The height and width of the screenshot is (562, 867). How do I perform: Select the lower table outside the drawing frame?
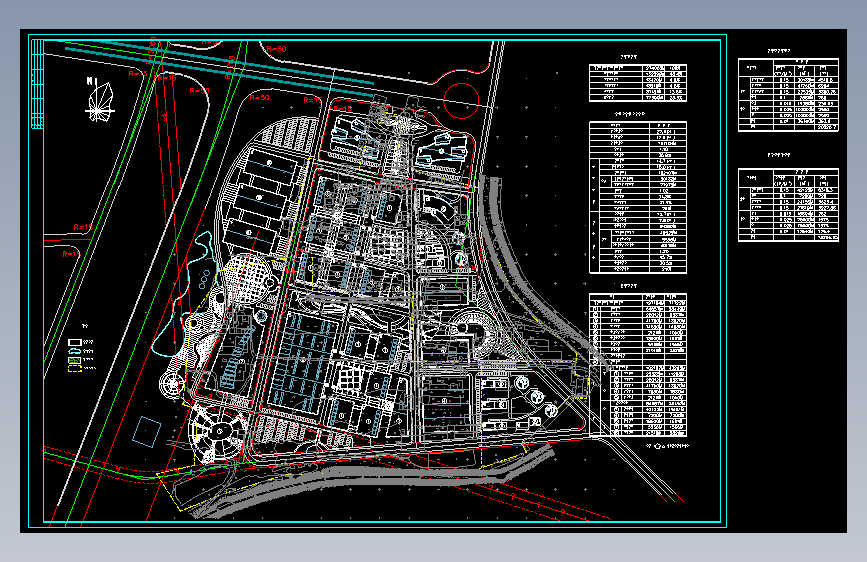point(788,205)
